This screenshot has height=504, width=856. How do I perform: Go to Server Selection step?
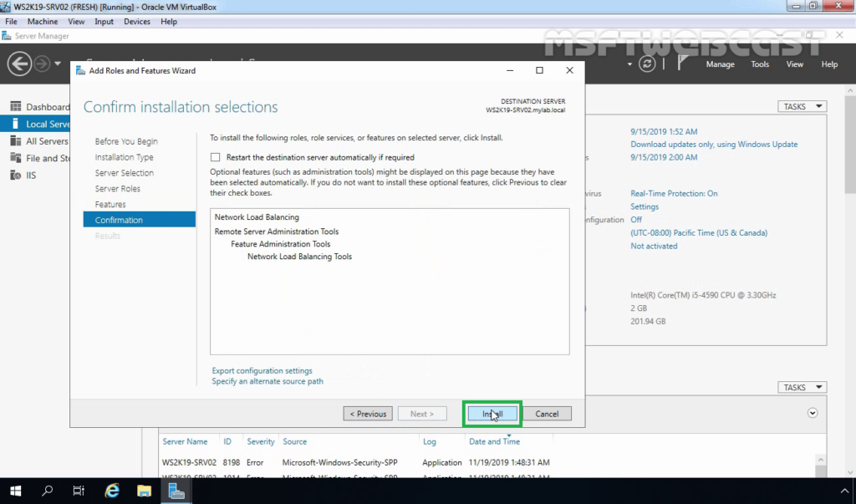[124, 173]
